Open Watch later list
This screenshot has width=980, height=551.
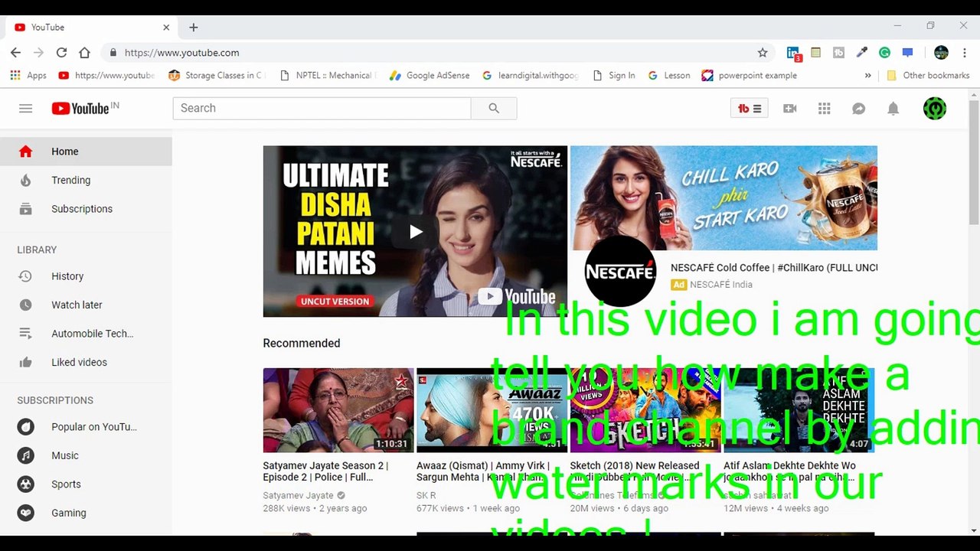[86, 305]
